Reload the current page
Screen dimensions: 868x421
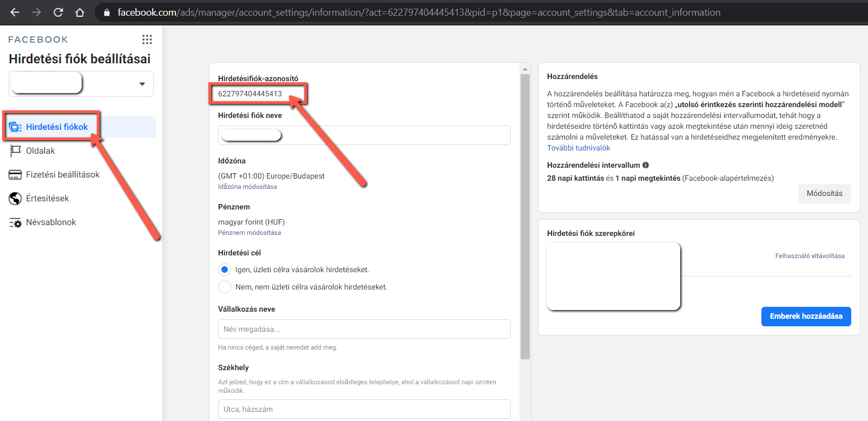tap(58, 12)
